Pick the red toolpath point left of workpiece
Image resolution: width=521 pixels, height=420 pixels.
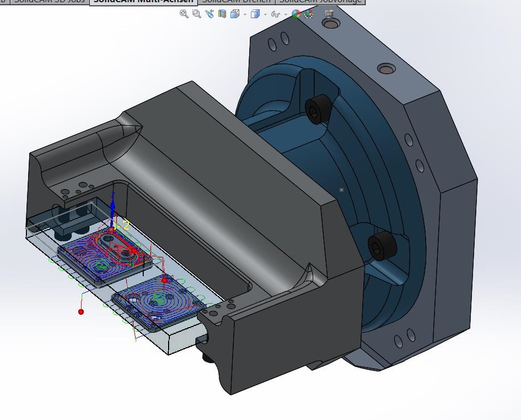pos(81,312)
